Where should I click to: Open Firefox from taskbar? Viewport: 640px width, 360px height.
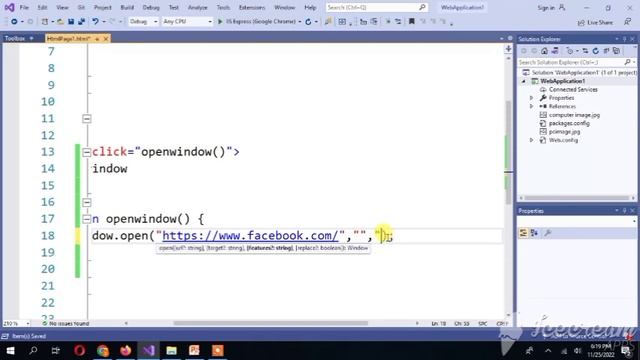coord(126,351)
